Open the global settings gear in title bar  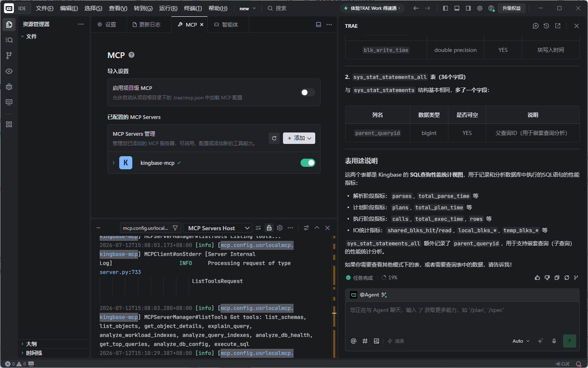tap(480, 8)
